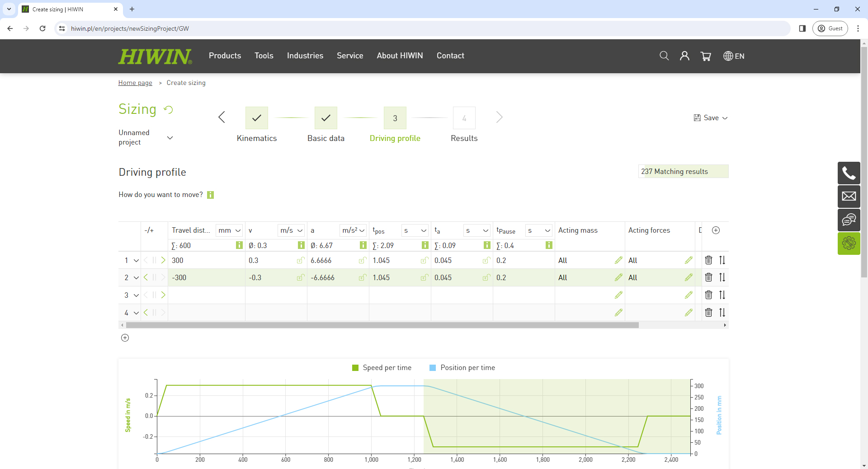The image size is (868, 469).
Task: Open the shopping cart
Action: pyautogui.click(x=706, y=56)
